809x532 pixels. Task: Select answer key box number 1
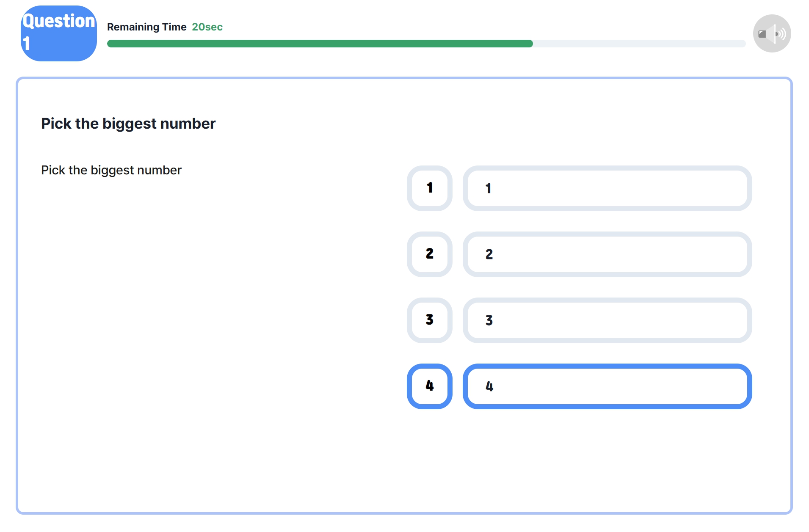[430, 188]
